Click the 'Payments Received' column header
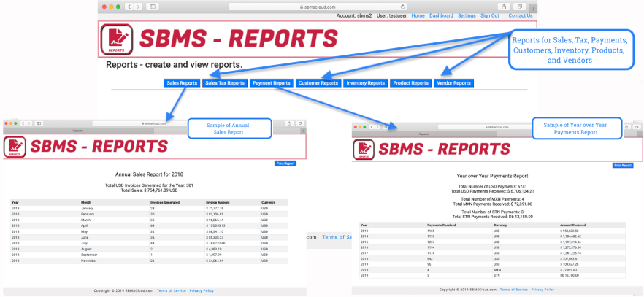The height and width of the screenshot is (297, 644). pyautogui.click(x=442, y=225)
